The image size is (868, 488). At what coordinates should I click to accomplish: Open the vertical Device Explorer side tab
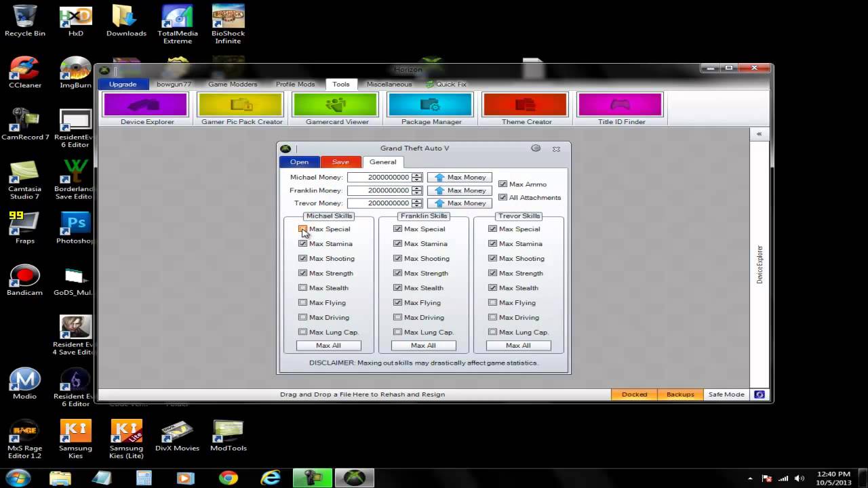pyautogui.click(x=759, y=264)
